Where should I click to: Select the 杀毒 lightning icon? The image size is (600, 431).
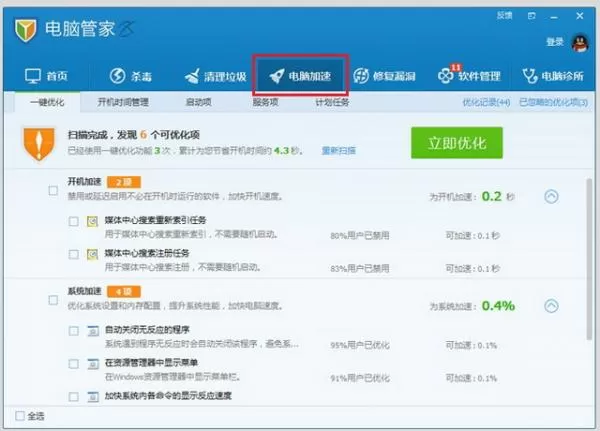coord(117,76)
